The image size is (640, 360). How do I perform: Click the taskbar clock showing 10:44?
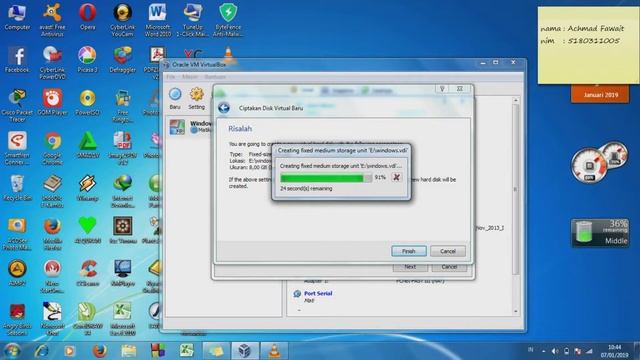tap(614, 351)
